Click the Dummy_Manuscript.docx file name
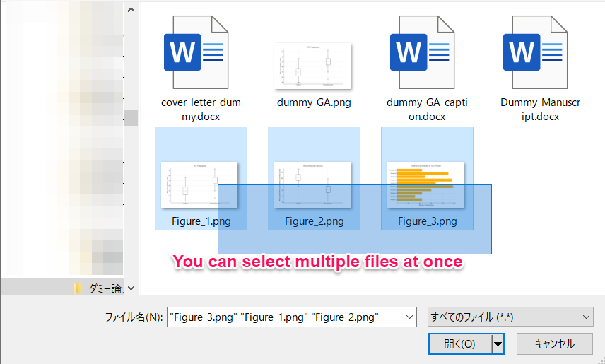Viewport: 605px width, 364px height. click(540, 110)
